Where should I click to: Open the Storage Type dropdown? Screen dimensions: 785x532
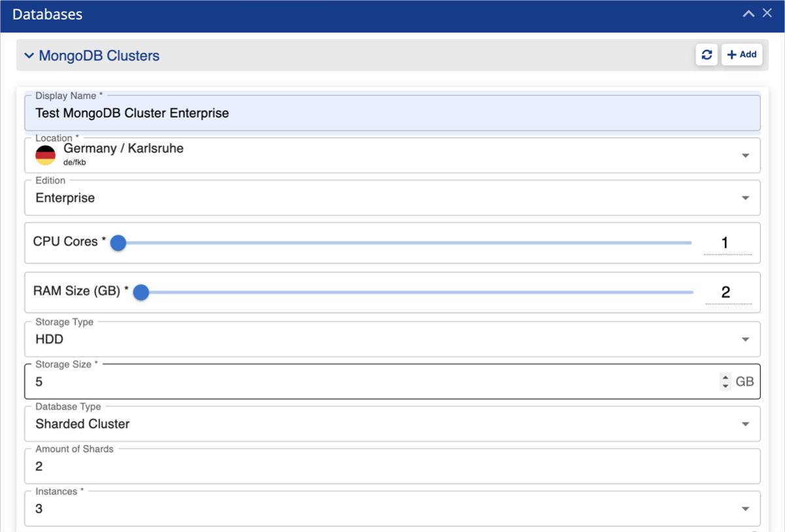click(x=745, y=340)
